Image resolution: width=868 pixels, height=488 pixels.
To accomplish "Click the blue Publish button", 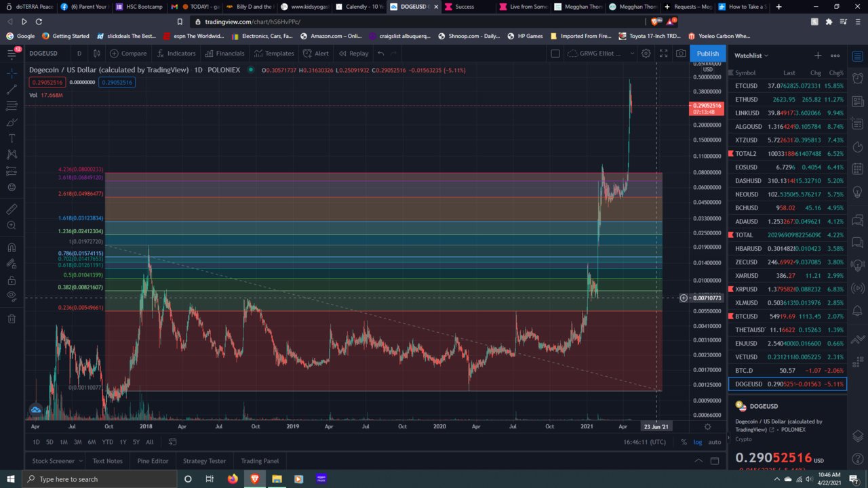I will pos(707,54).
